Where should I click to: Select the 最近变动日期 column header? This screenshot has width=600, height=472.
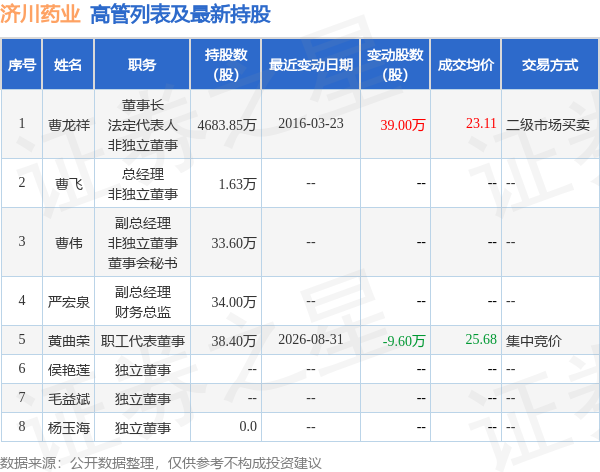[311, 65]
